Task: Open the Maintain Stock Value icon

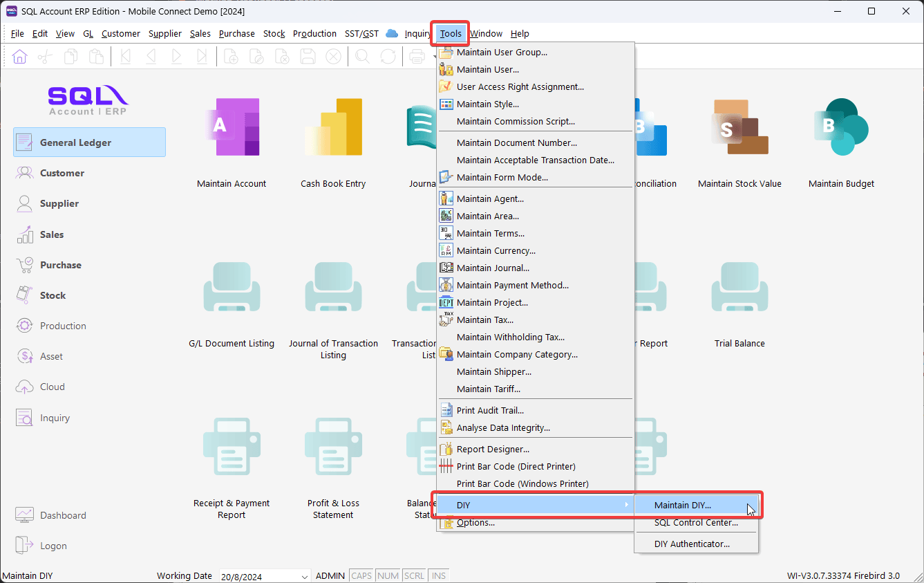Action: tap(739, 129)
